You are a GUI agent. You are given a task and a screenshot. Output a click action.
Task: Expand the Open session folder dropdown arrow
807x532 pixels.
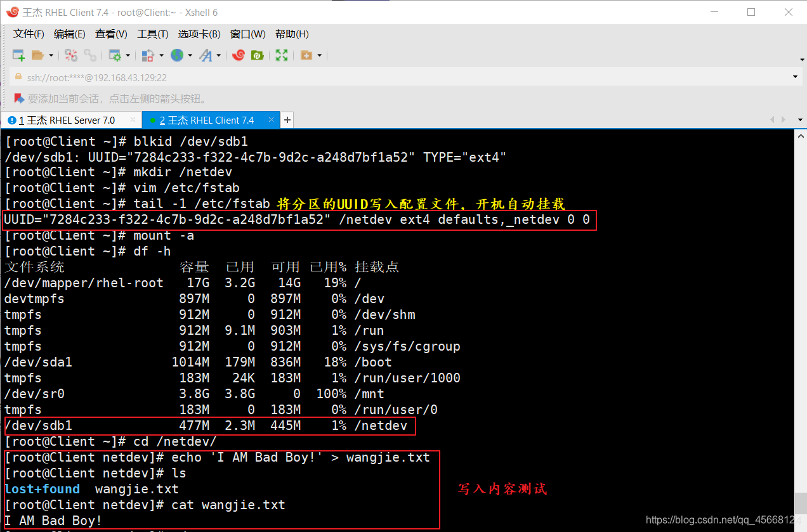point(51,56)
